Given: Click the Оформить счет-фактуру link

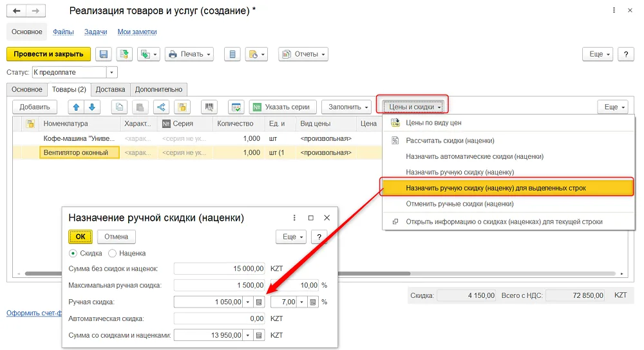Looking at the screenshot, I should coord(34,313).
